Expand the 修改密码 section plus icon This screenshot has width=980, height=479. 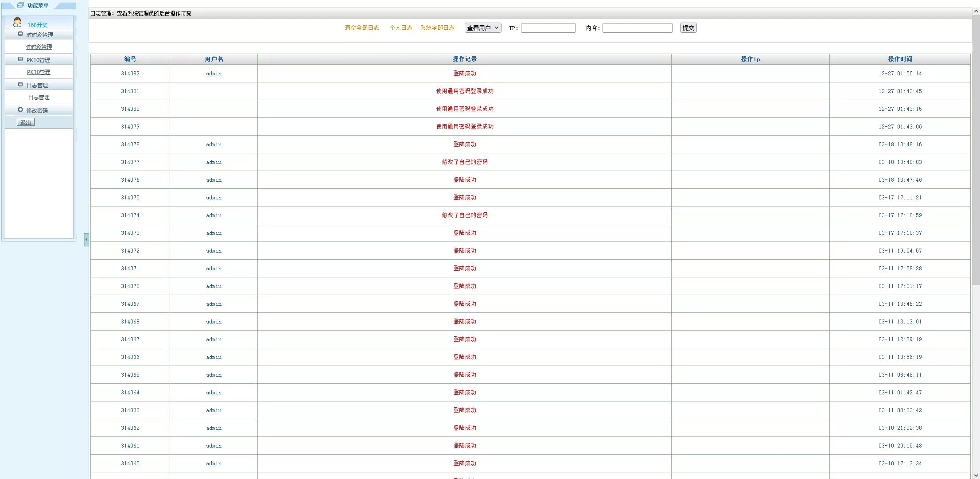pos(20,110)
